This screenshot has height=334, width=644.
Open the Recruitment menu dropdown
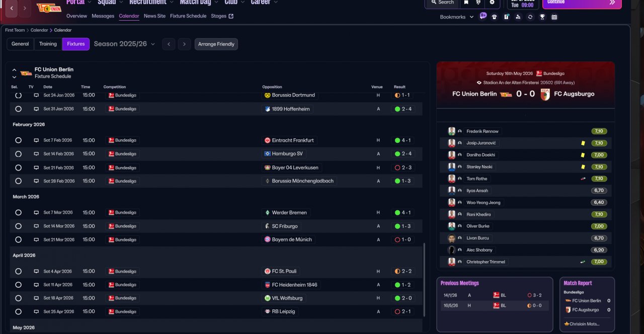pyautogui.click(x=151, y=3)
